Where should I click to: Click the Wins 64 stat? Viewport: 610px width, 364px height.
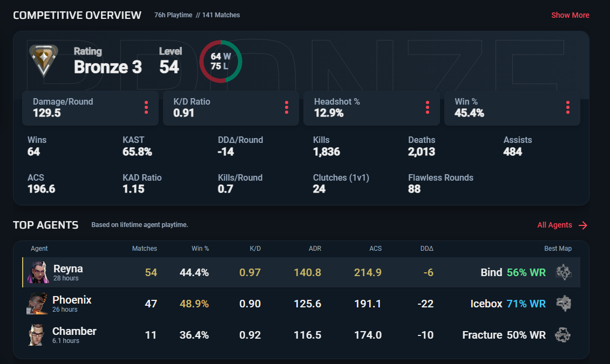(x=37, y=146)
